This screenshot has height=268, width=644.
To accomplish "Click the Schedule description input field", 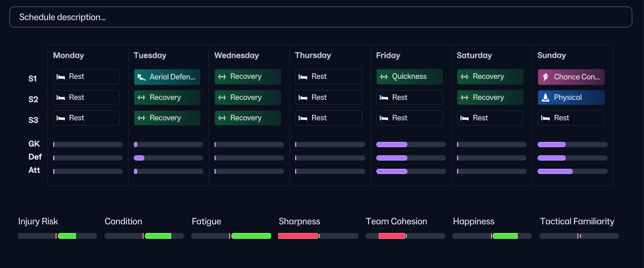I will pos(320,18).
